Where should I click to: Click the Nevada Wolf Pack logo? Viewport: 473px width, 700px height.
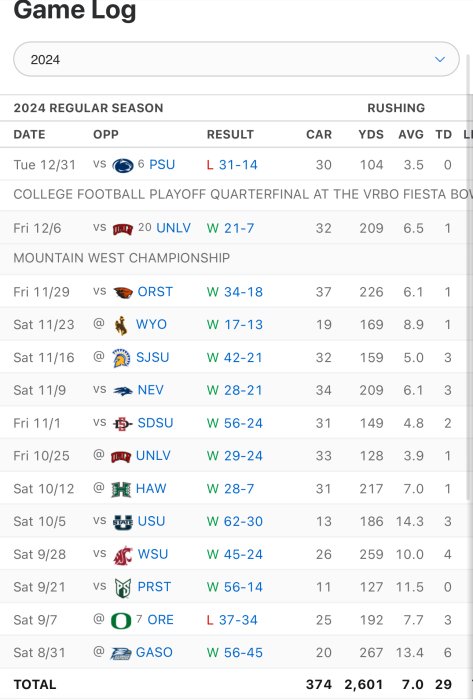123,391
